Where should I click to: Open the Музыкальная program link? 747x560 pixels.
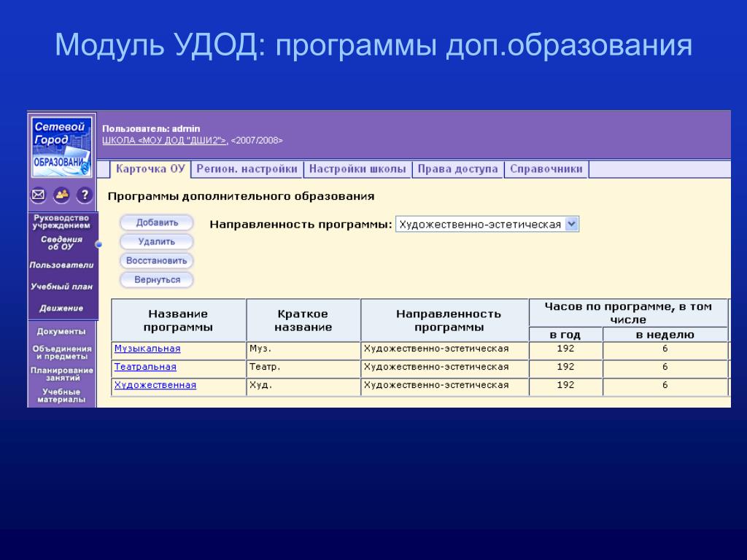[x=147, y=349]
